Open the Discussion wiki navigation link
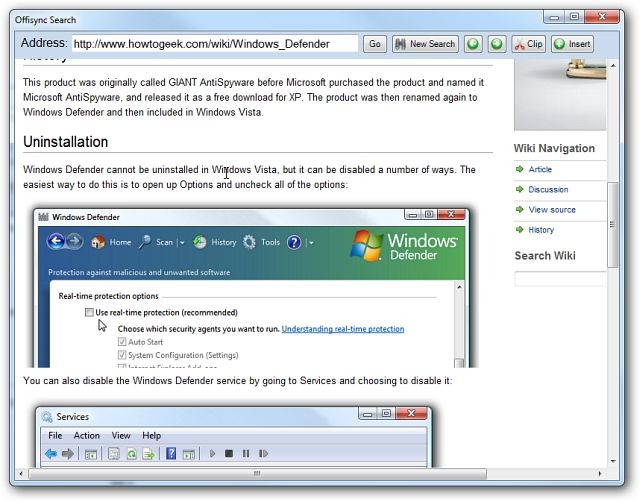 pos(548,189)
